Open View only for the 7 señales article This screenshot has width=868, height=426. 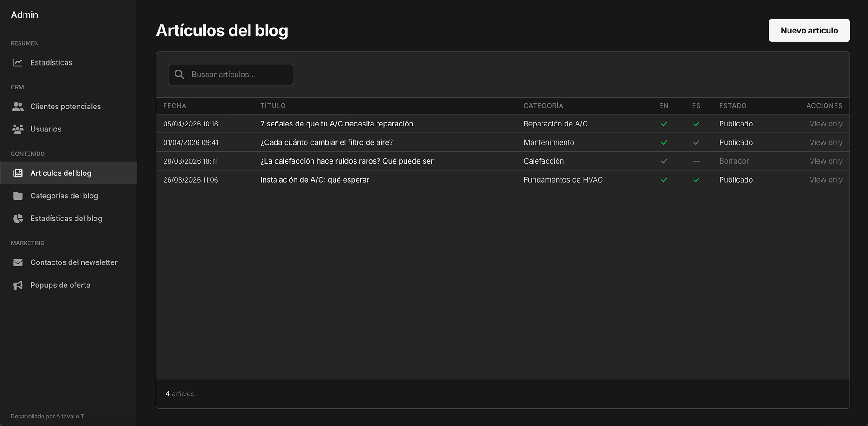[x=826, y=123]
